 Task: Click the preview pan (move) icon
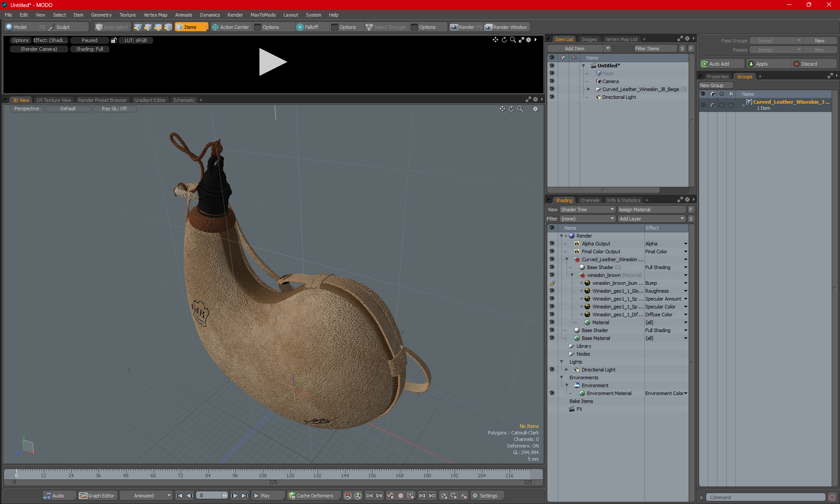(495, 40)
